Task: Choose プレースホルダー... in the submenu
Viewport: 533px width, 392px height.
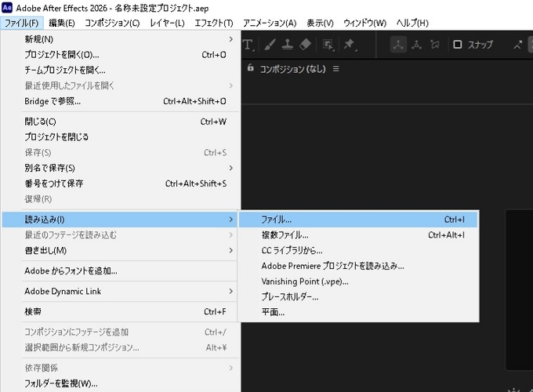Action: click(358, 297)
